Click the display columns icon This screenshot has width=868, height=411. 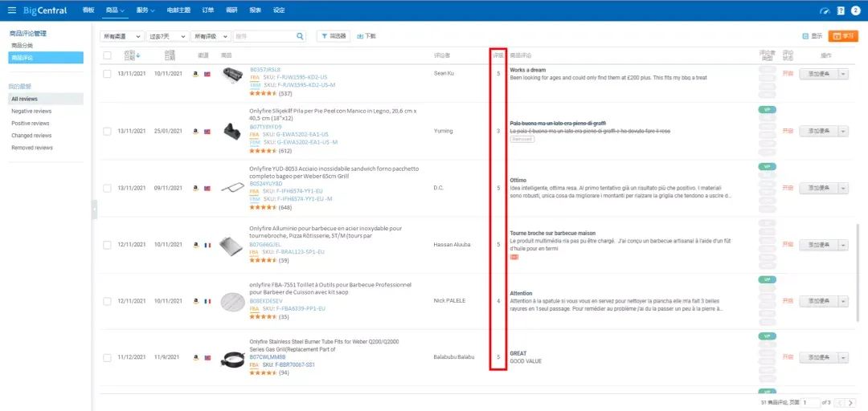805,36
